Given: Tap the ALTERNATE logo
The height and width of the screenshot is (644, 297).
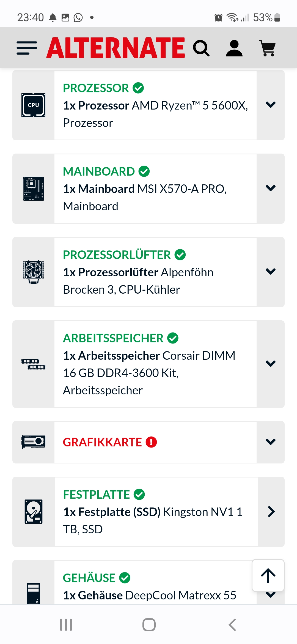Looking at the screenshot, I should [116, 48].
